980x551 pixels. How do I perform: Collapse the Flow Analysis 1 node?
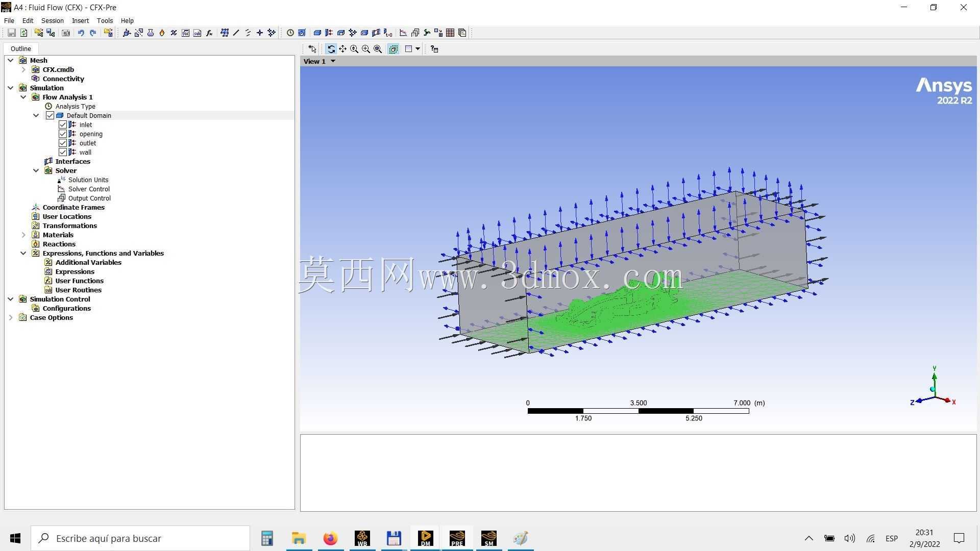coord(23,97)
